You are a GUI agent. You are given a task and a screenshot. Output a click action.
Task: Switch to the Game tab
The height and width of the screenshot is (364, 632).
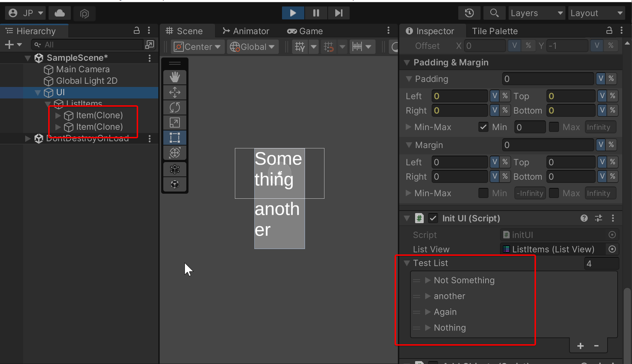tap(310, 31)
